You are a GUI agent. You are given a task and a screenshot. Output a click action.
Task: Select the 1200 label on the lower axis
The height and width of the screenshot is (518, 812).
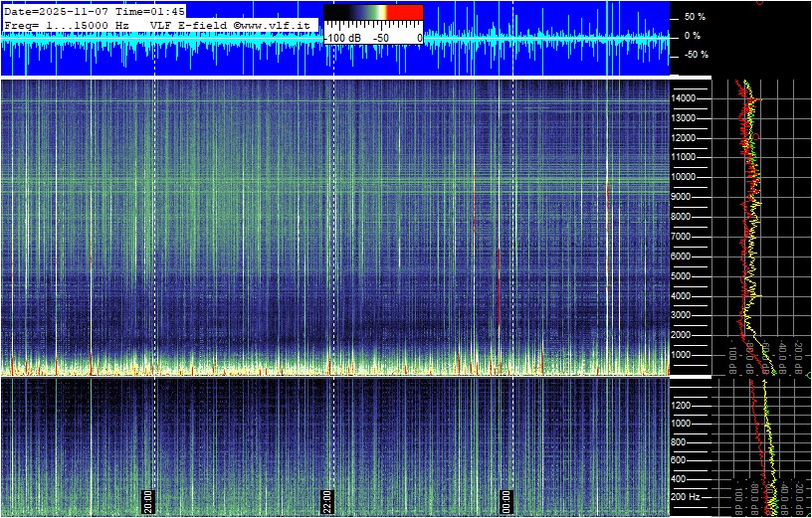686,405
